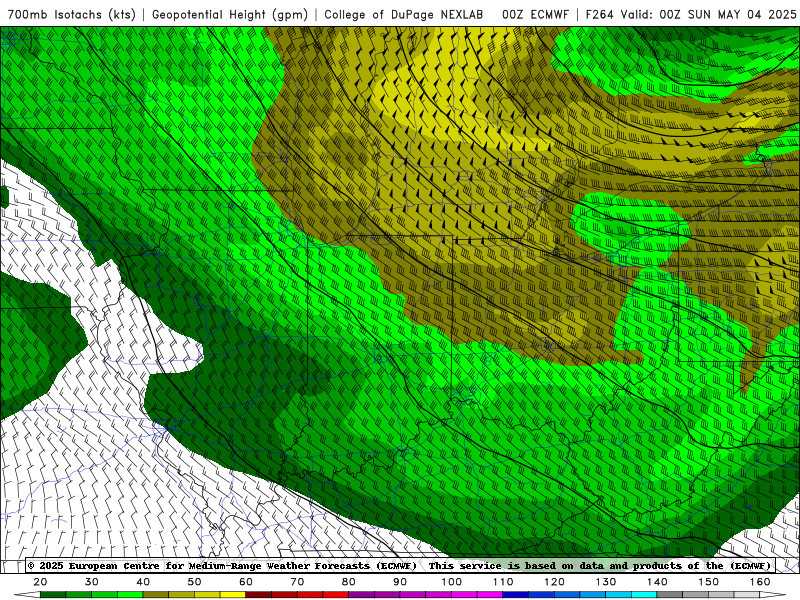
Task: Select the dark purple swatch at 80
Action: [x=361, y=595]
